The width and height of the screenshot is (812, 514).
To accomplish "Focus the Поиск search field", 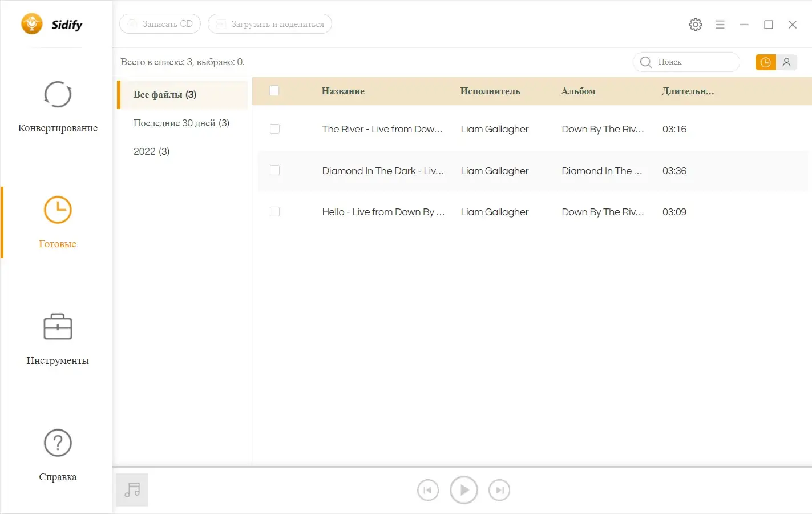I will 686,62.
